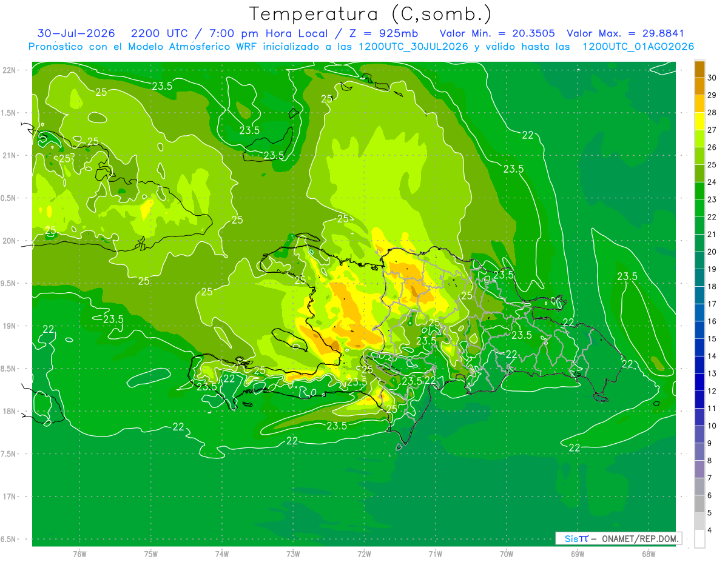Click the 1200UTC_01AGO2026 valid-until text
Screen dimensions: 728x562
638,47
